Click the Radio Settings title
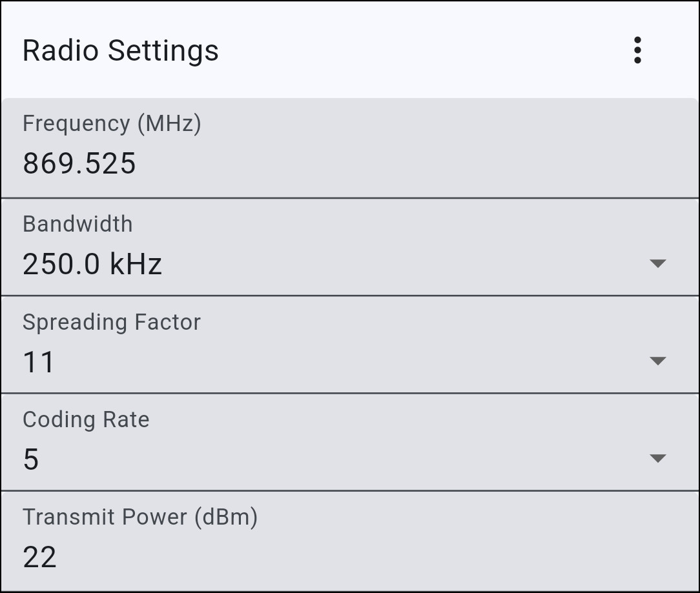This screenshot has width=700, height=593. pos(121,50)
